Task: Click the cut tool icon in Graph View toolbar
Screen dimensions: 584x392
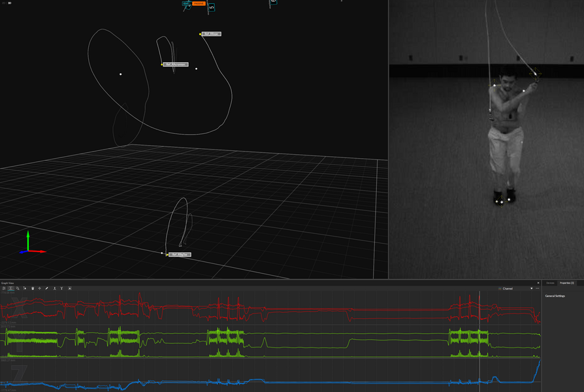Action: [x=25, y=288]
